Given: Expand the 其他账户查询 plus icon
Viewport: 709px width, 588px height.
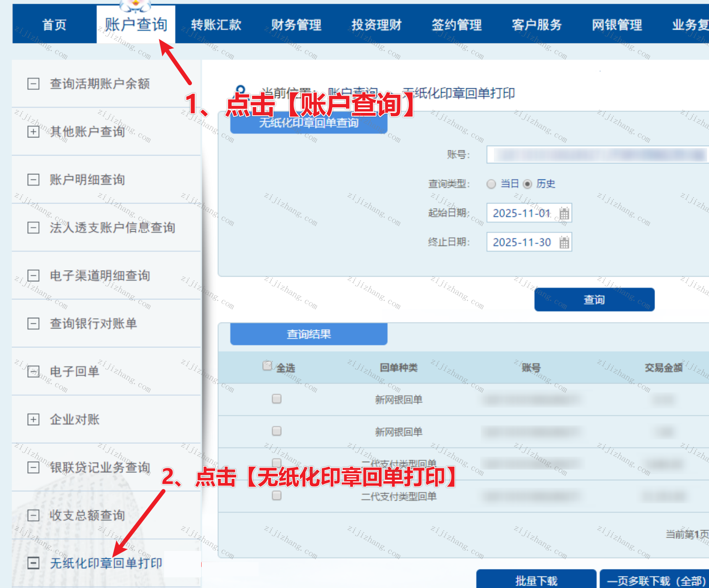Looking at the screenshot, I should click(33, 132).
